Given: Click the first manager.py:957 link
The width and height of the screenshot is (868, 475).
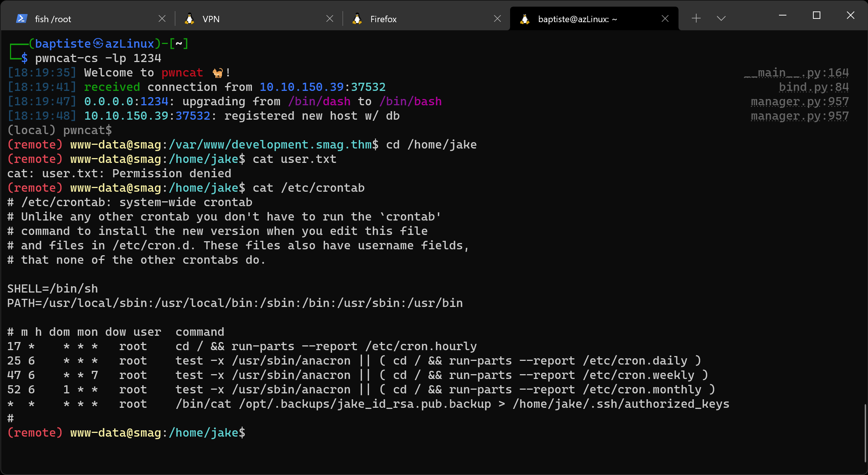Looking at the screenshot, I should point(800,102).
